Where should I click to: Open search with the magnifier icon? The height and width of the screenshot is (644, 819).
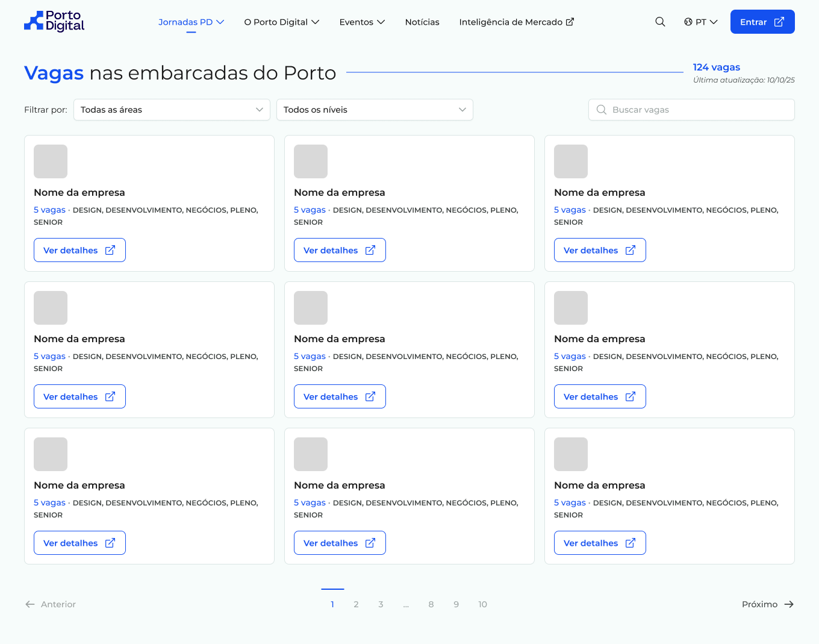(x=660, y=22)
